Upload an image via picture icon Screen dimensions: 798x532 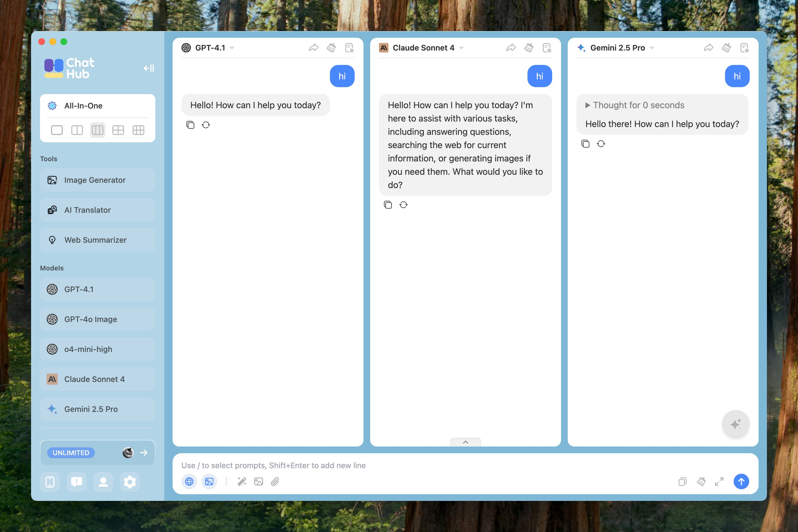coord(259,481)
